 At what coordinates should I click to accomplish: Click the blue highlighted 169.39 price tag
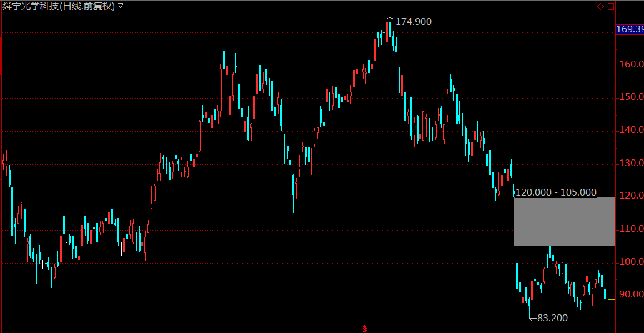pyautogui.click(x=630, y=29)
